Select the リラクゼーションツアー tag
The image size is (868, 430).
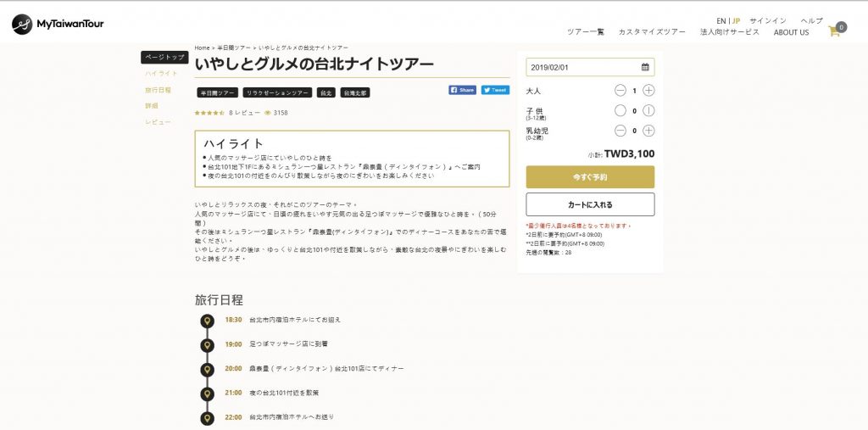click(276, 92)
